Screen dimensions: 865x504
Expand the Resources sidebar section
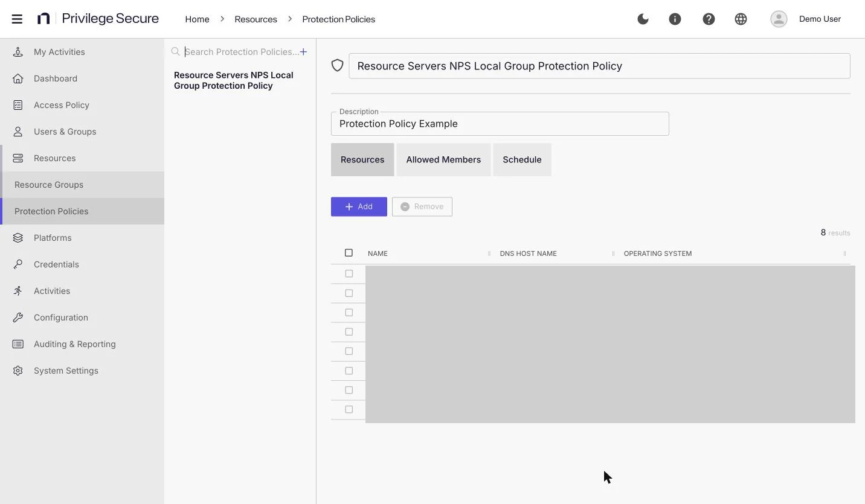pyautogui.click(x=82, y=158)
